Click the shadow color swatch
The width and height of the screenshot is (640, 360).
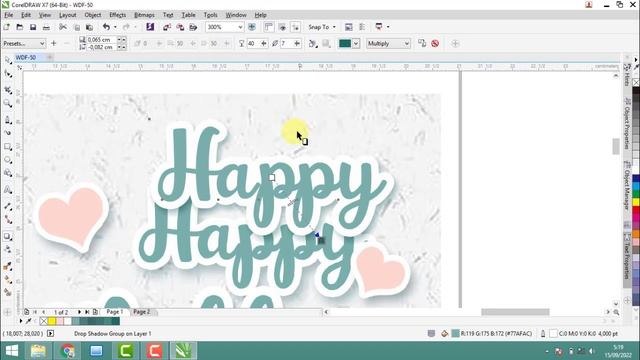pyautogui.click(x=345, y=43)
